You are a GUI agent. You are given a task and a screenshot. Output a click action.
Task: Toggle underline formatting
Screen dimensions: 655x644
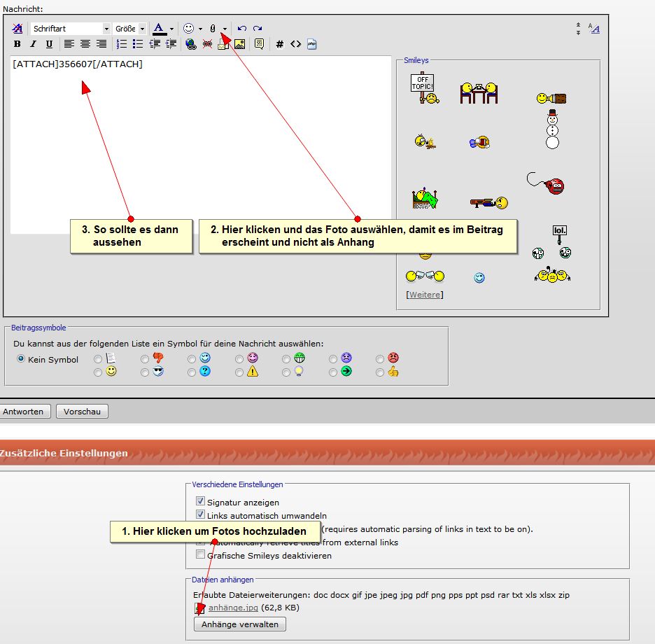click(x=49, y=44)
